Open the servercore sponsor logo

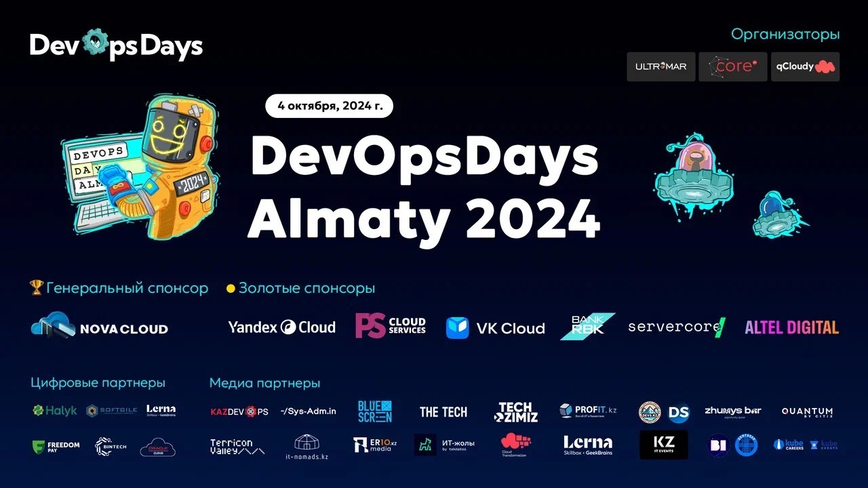(677, 327)
